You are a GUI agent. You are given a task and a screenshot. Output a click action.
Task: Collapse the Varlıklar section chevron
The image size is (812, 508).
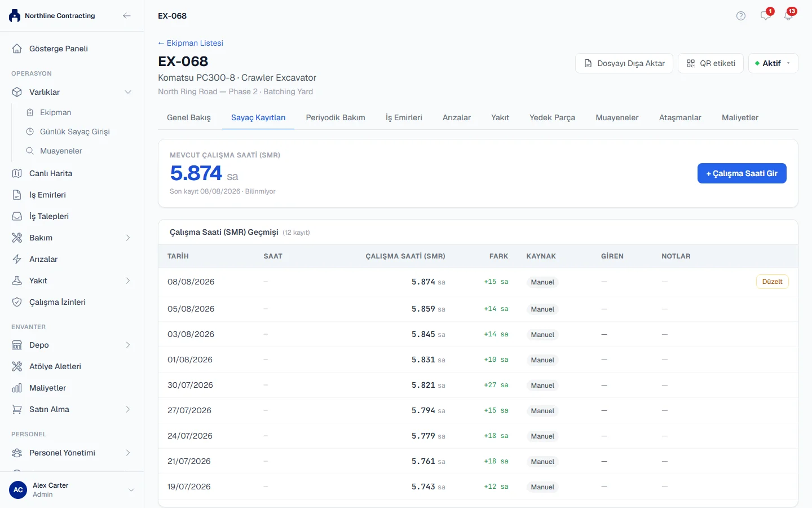pos(128,92)
